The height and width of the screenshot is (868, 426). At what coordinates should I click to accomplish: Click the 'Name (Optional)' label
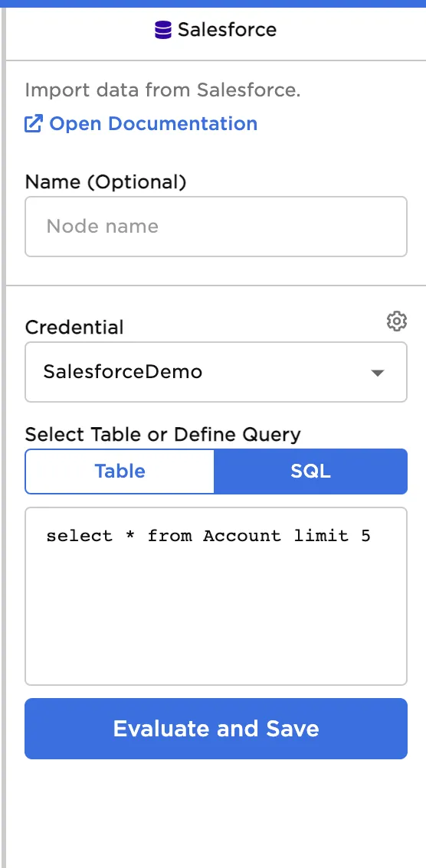tap(106, 181)
